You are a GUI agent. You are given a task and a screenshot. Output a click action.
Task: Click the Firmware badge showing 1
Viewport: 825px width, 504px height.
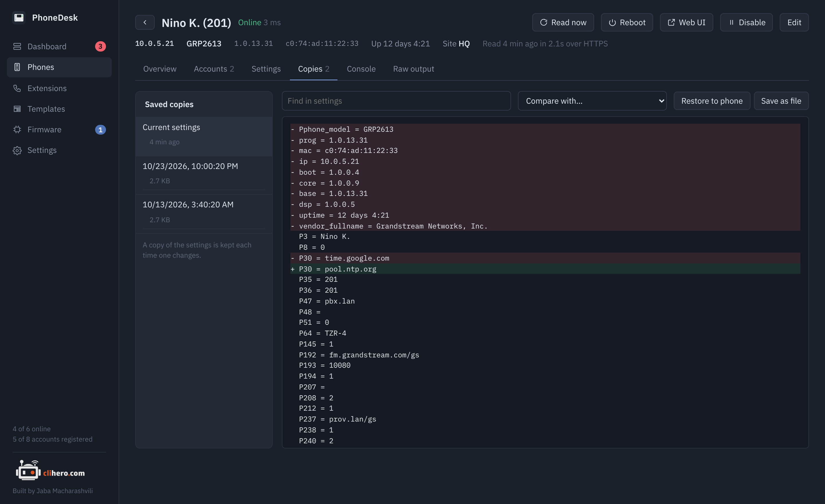pyautogui.click(x=101, y=130)
